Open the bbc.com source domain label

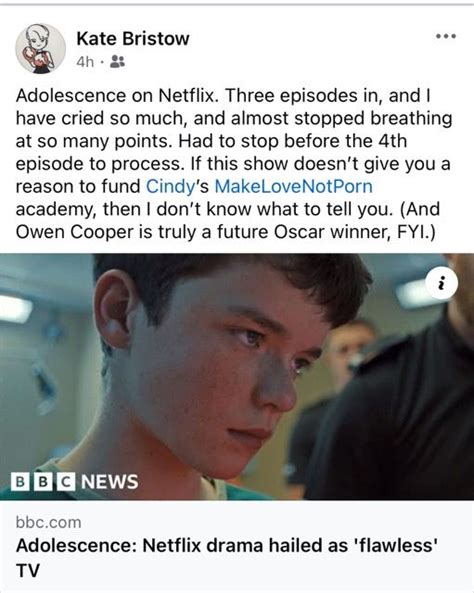pyautogui.click(x=48, y=522)
